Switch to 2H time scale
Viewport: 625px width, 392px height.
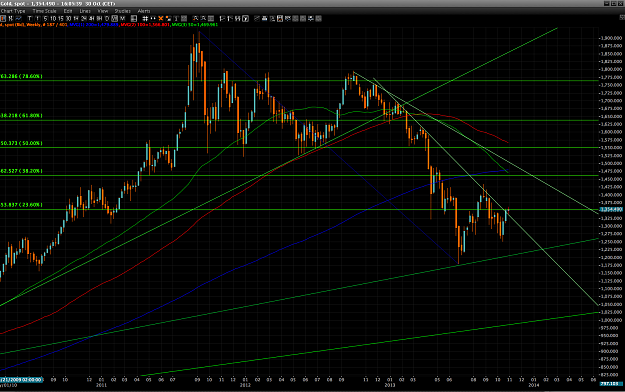pos(84,18)
